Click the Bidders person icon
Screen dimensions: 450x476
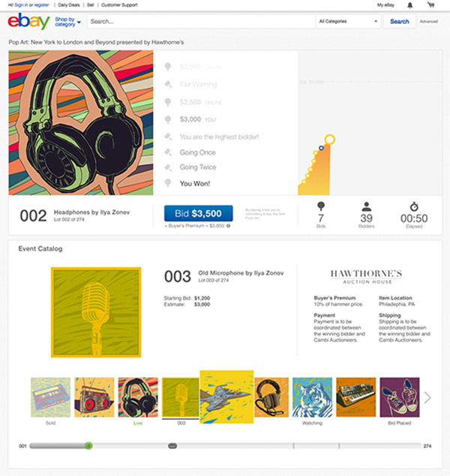tap(366, 206)
